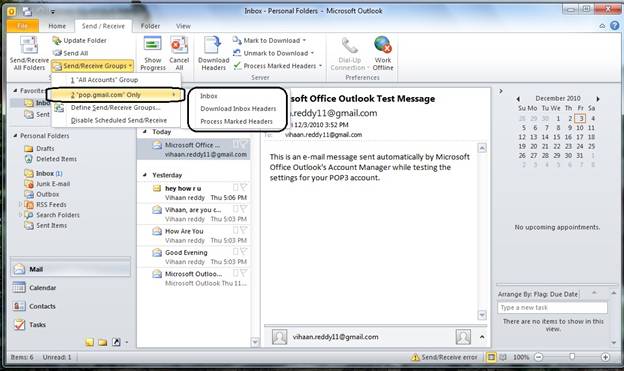
Task: Open Mark to Download dropdown
Action: (x=270, y=40)
